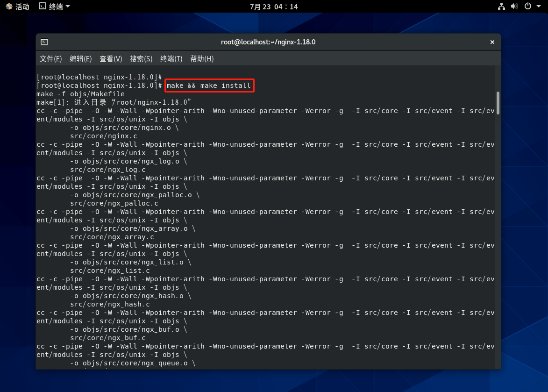Expand the system menu arrow beside power icon
This screenshot has width=548, height=392.
(538, 7)
